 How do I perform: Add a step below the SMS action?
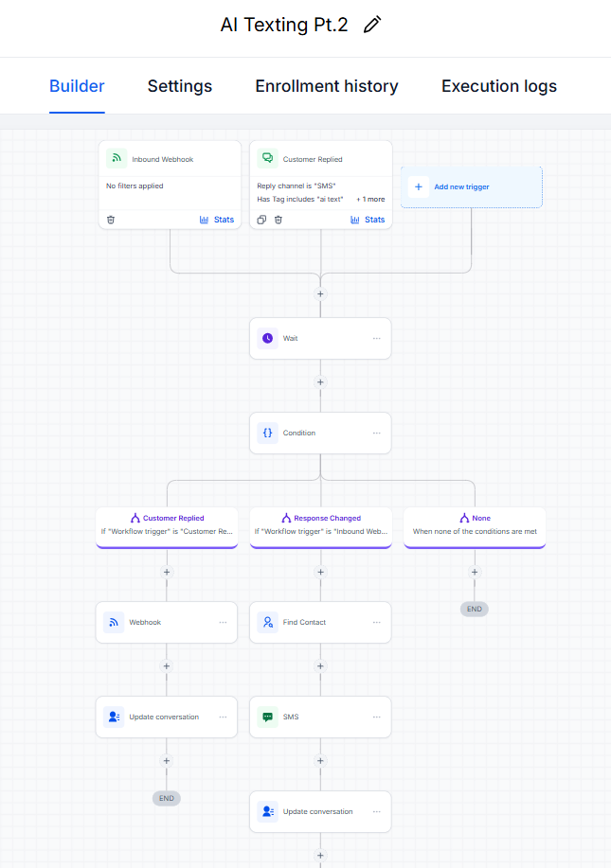pyautogui.click(x=320, y=761)
